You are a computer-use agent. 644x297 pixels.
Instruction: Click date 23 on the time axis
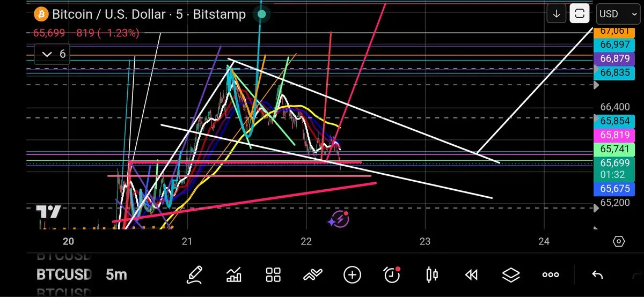425,242
